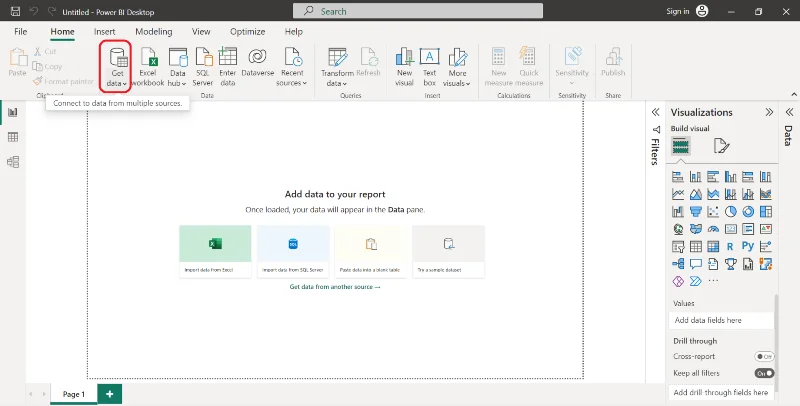The image size is (800, 406).
Task: Select the Area chart visual
Action: pos(695,194)
